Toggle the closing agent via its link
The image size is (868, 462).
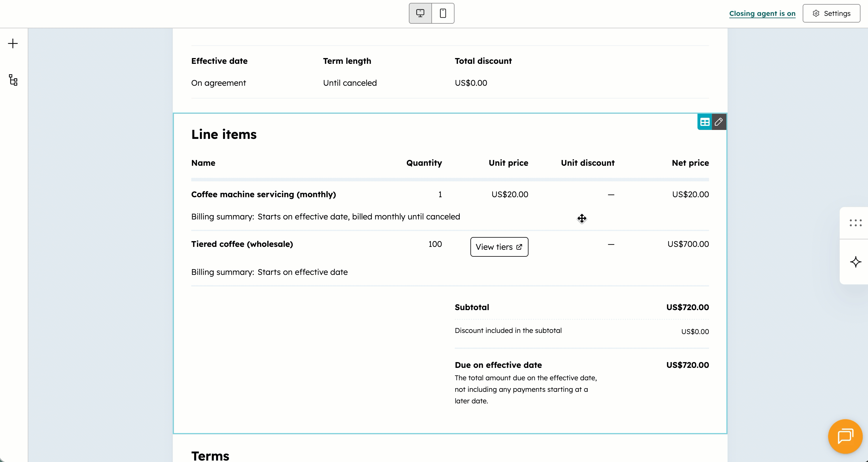pos(763,14)
